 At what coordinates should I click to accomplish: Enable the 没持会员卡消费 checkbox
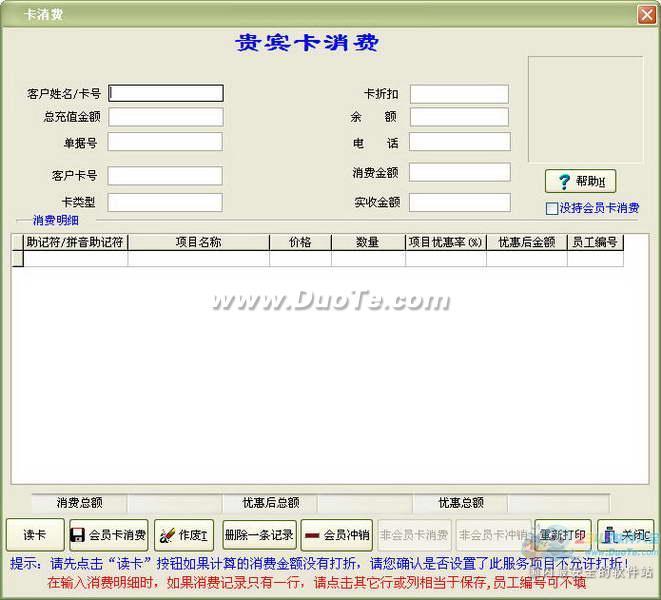click(x=552, y=209)
